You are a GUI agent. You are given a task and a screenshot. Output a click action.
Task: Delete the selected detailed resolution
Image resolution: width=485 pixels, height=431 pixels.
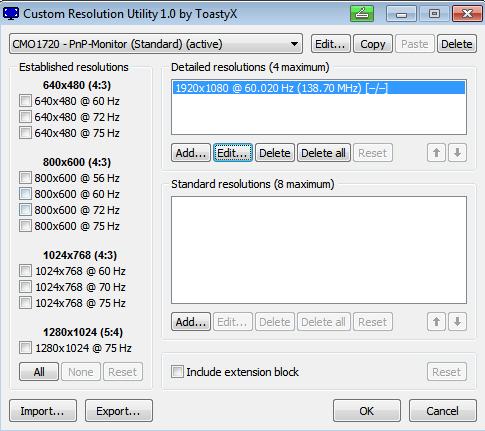pyautogui.click(x=275, y=153)
